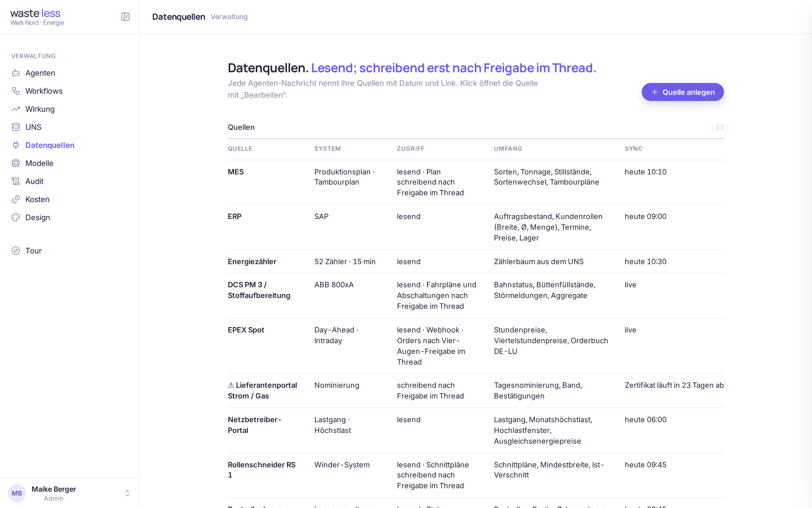Screen dimensions: 812x508
Task: Click the warning icon beside Lieferantenportal
Action: pyautogui.click(x=231, y=385)
